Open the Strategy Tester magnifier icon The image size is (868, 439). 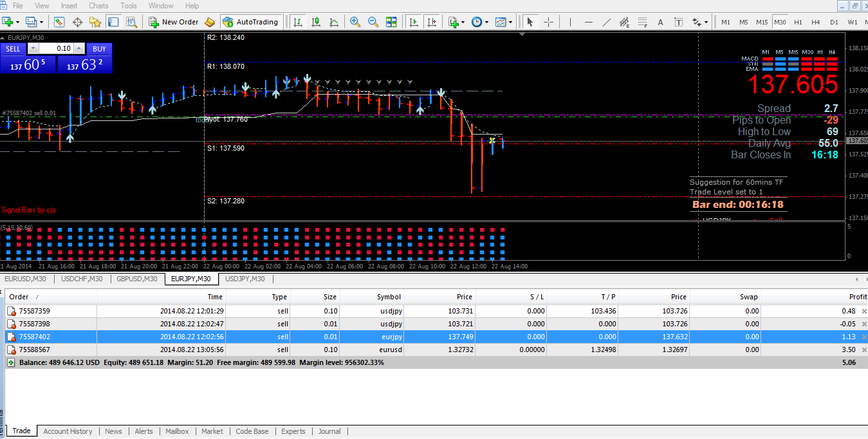click(131, 22)
